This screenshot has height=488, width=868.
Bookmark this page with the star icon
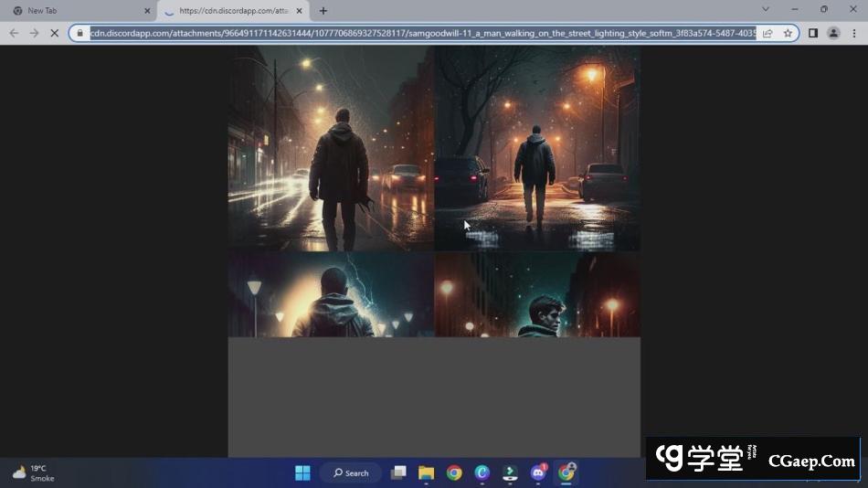click(x=788, y=33)
